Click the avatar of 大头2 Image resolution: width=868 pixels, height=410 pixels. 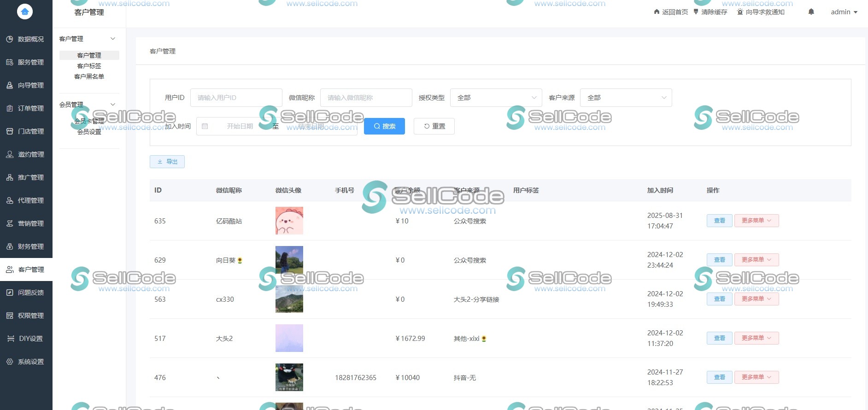(x=289, y=338)
